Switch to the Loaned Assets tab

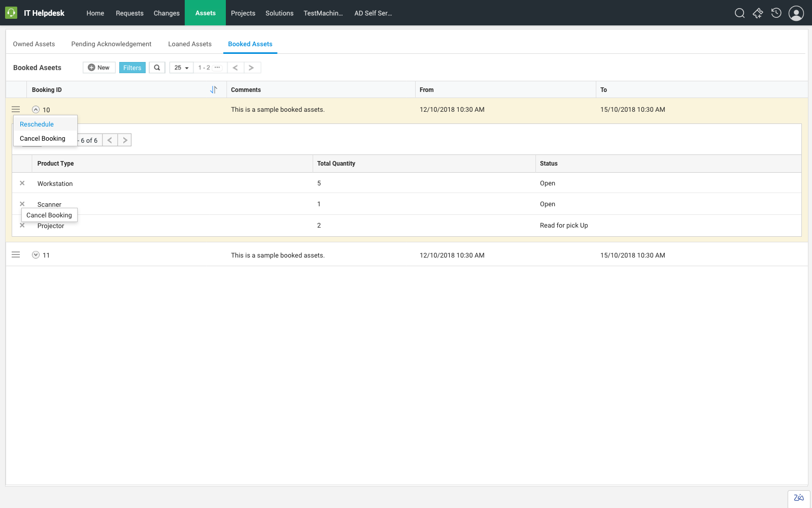tap(190, 44)
